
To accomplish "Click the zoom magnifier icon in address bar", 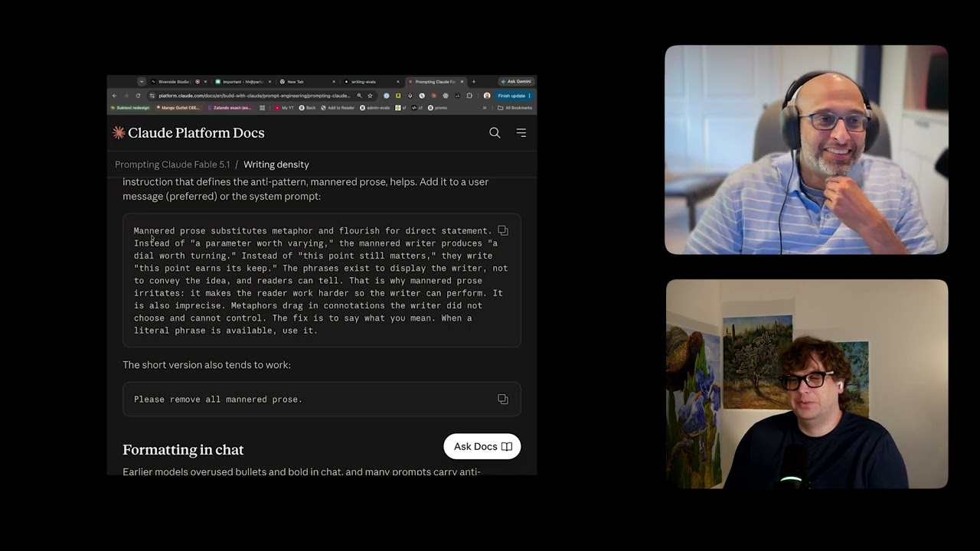I will coord(359,96).
